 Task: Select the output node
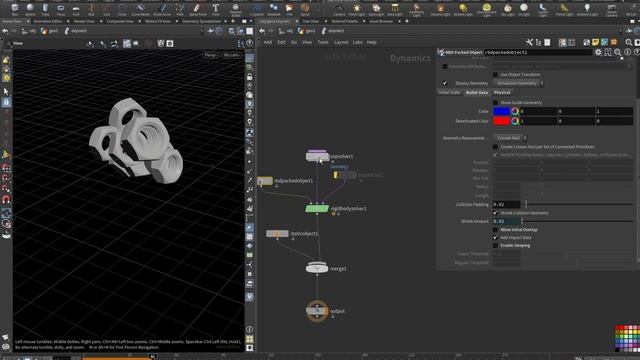pyautogui.click(x=317, y=311)
